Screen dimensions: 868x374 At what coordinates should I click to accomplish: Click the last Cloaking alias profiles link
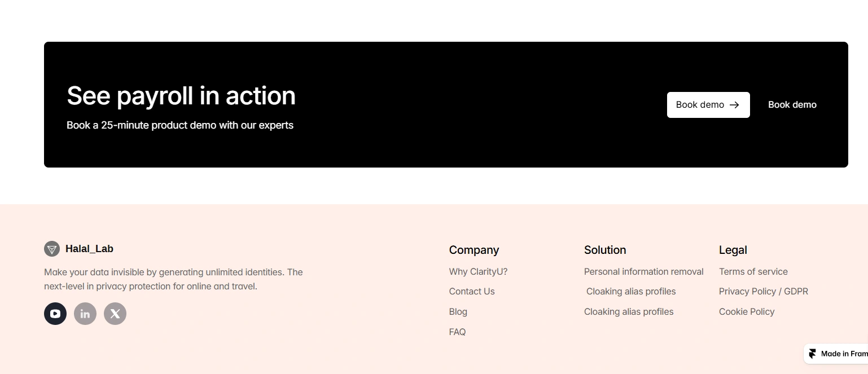tap(629, 312)
